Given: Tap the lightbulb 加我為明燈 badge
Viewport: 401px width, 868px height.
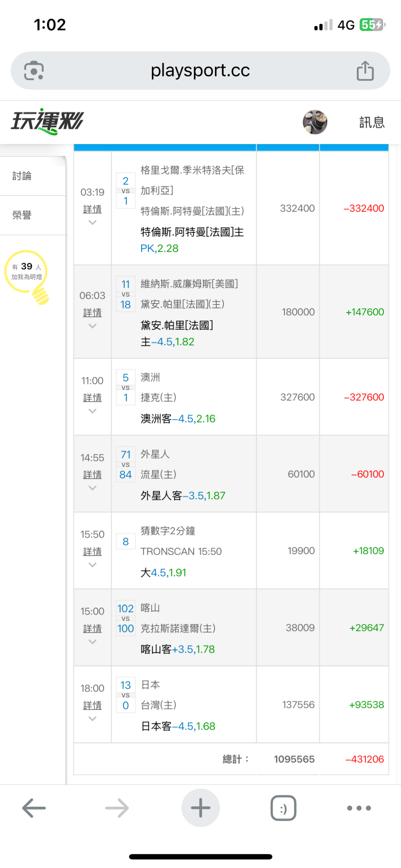Looking at the screenshot, I should (27, 275).
